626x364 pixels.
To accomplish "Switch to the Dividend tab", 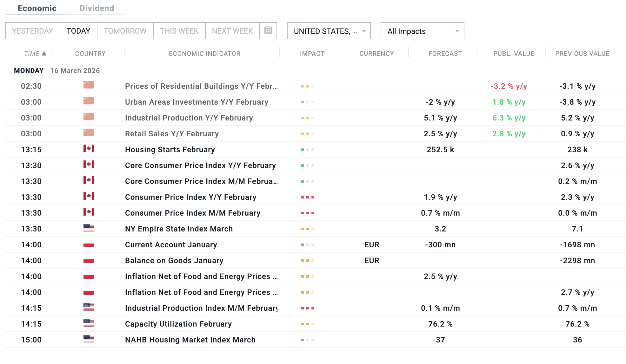I will click(97, 8).
